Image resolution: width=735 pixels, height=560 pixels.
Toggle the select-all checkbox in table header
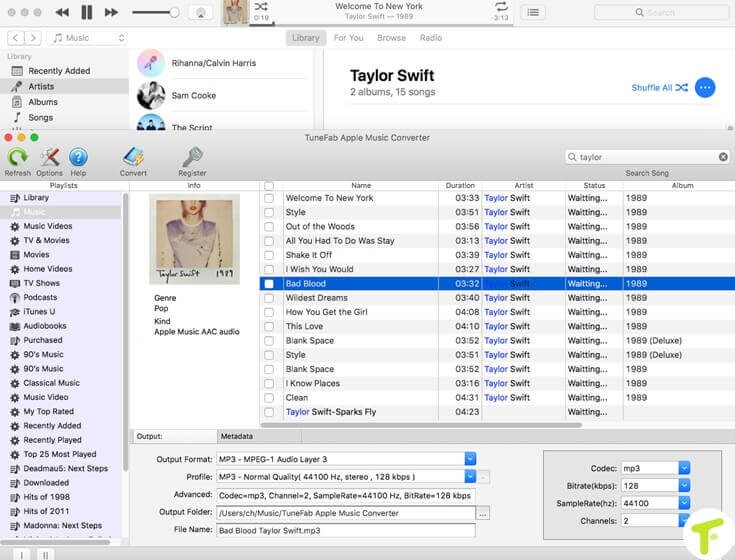point(268,185)
